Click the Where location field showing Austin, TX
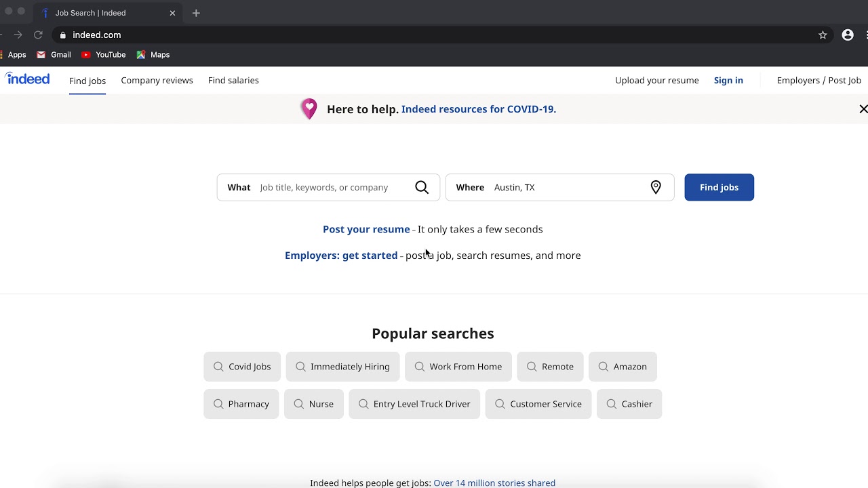Screen dimensions: 868x488 566,188
